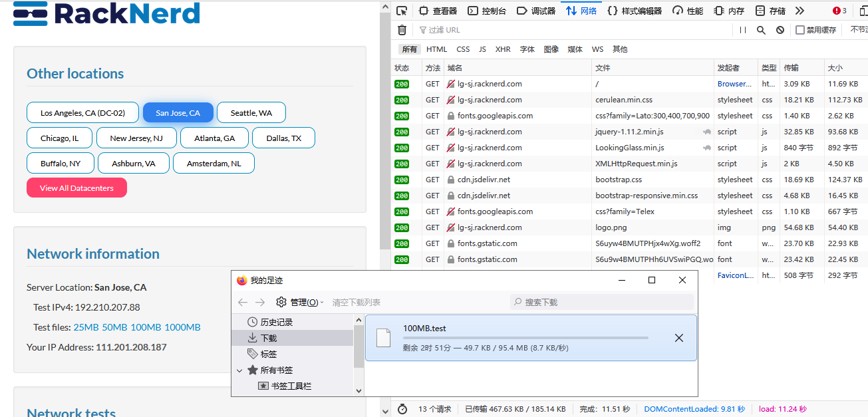Click the 100MB.test download progress bar
The image size is (868, 417).
(525, 338)
